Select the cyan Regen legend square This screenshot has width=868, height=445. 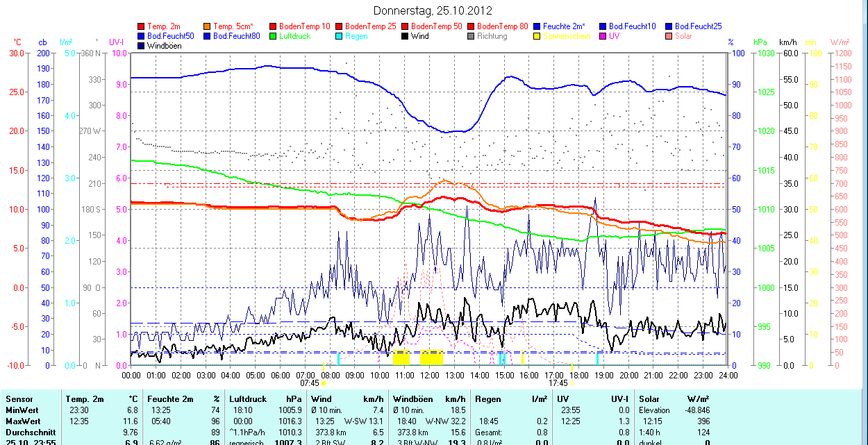tap(340, 36)
